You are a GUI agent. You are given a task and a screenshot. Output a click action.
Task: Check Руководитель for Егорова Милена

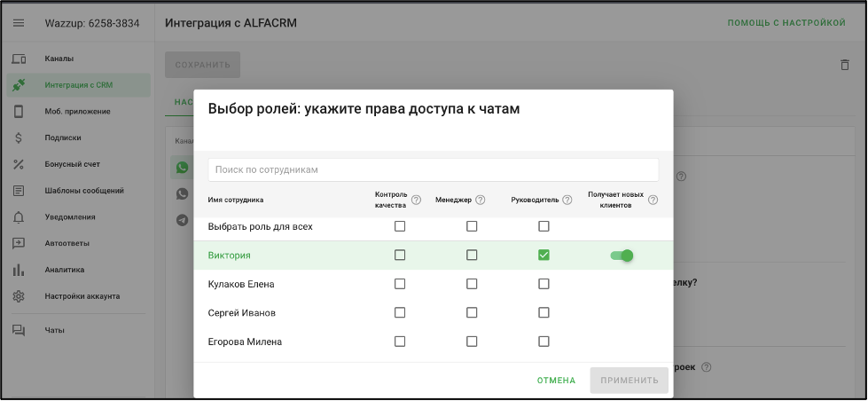tap(543, 342)
